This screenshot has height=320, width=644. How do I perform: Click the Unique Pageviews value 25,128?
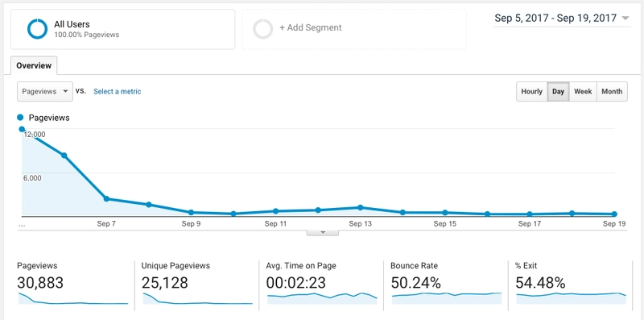click(x=165, y=283)
